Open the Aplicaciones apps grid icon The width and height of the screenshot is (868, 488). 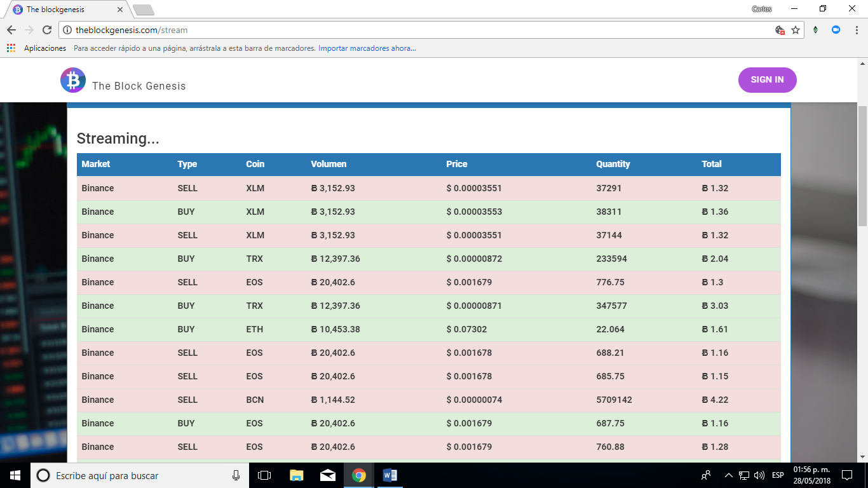coord(11,48)
